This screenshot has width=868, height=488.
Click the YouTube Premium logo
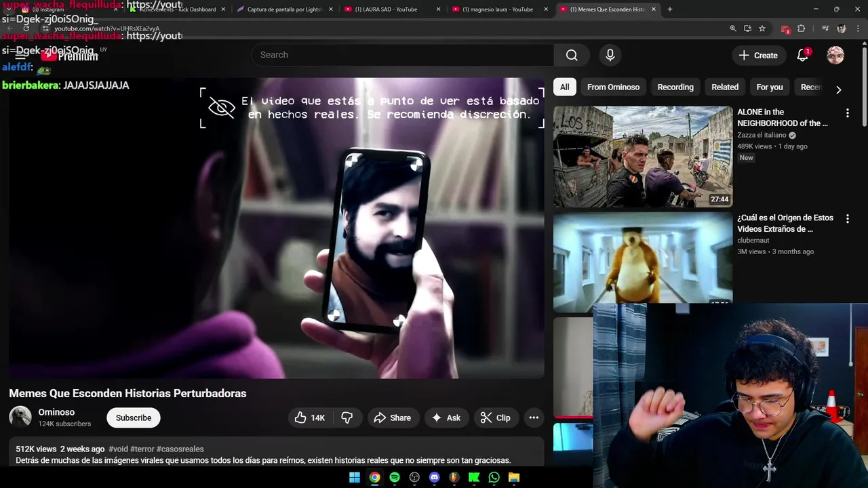[69, 56]
